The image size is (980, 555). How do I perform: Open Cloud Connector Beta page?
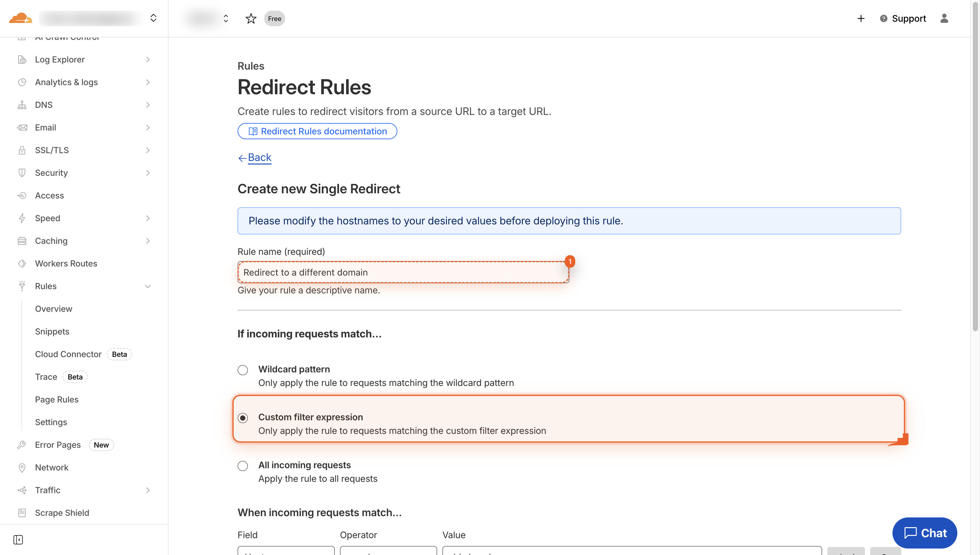68,354
